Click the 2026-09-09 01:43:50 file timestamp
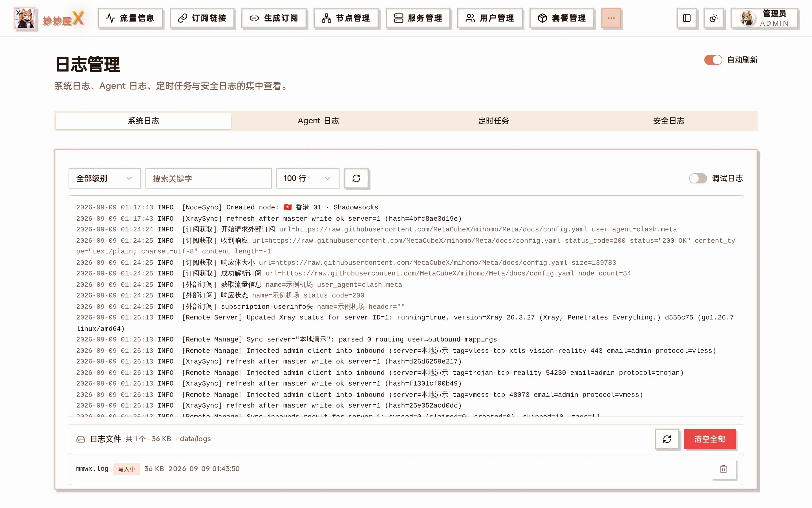This screenshot has width=812, height=508. tap(204, 469)
